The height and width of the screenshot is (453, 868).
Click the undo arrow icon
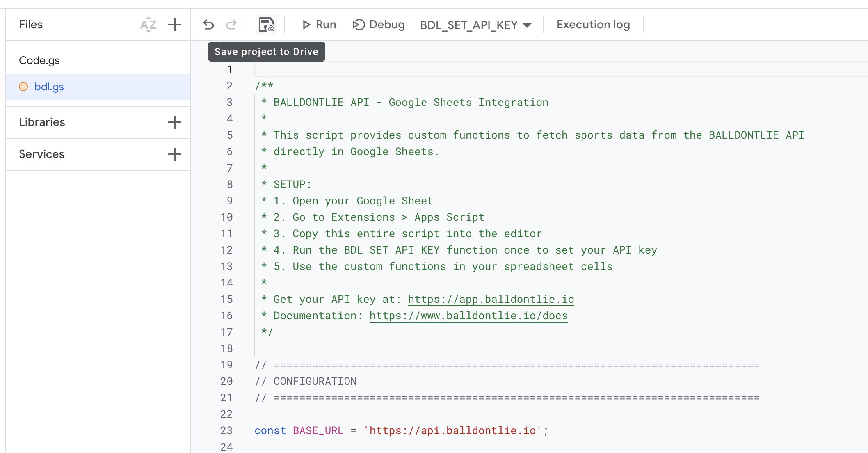coord(208,25)
